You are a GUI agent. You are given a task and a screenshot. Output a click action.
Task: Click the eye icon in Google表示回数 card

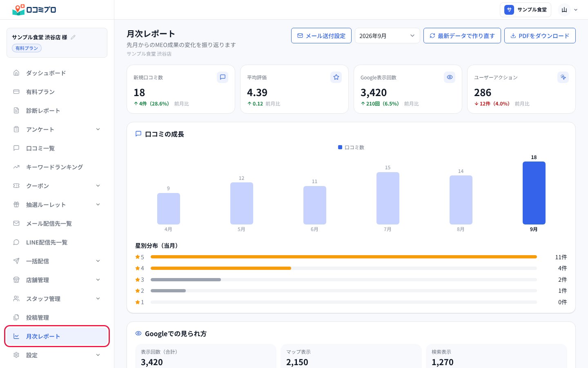coord(450,77)
